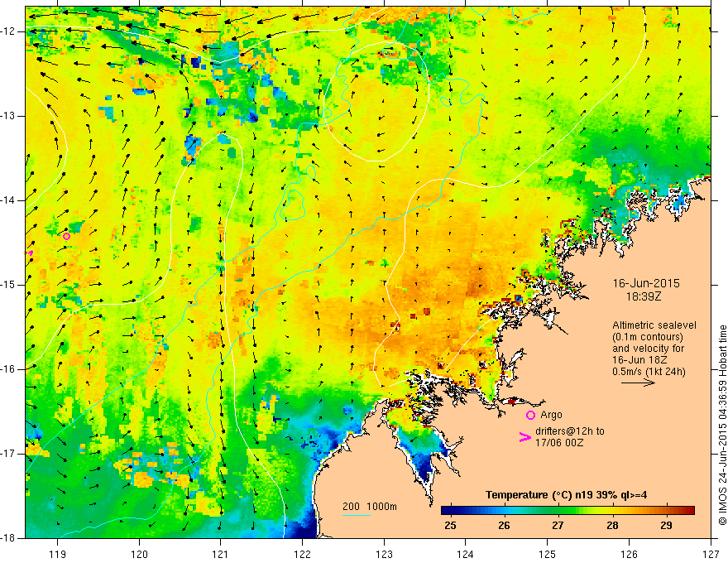The image size is (728, 563).
Task: Click the Argo float marker near 119°E
Action: (66, 237)
